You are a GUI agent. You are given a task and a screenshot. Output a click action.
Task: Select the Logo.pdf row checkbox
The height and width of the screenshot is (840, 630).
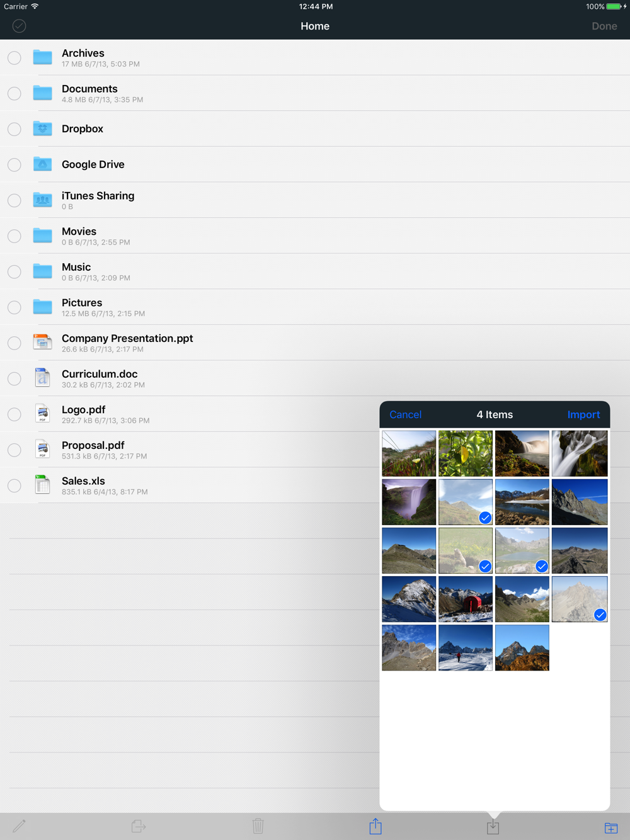(14, 414)
